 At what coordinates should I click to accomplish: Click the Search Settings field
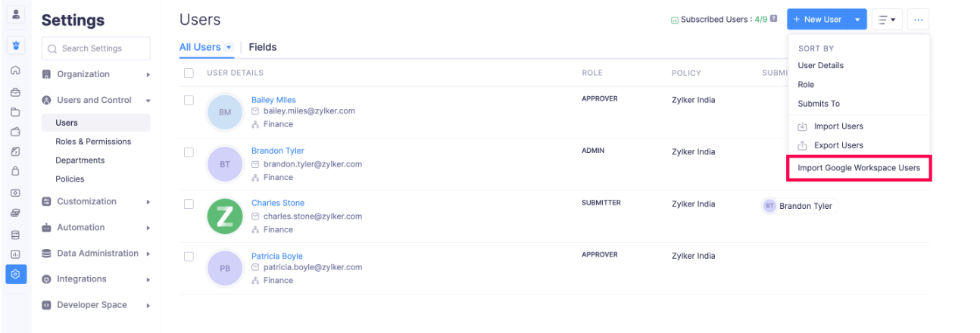96,48
